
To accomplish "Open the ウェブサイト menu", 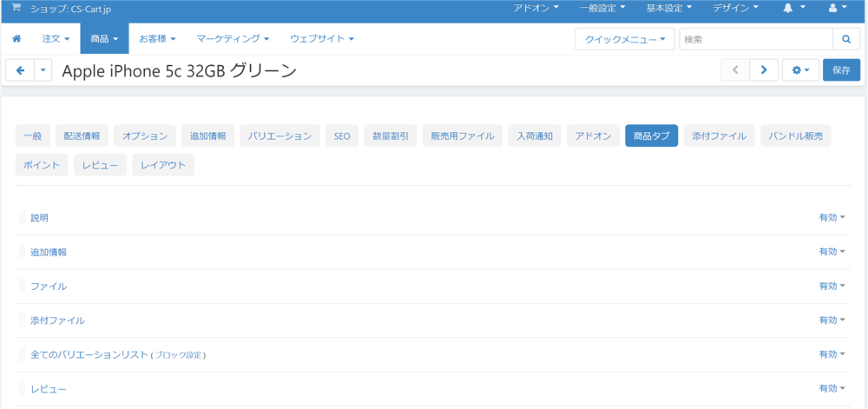I will [322, 39].
